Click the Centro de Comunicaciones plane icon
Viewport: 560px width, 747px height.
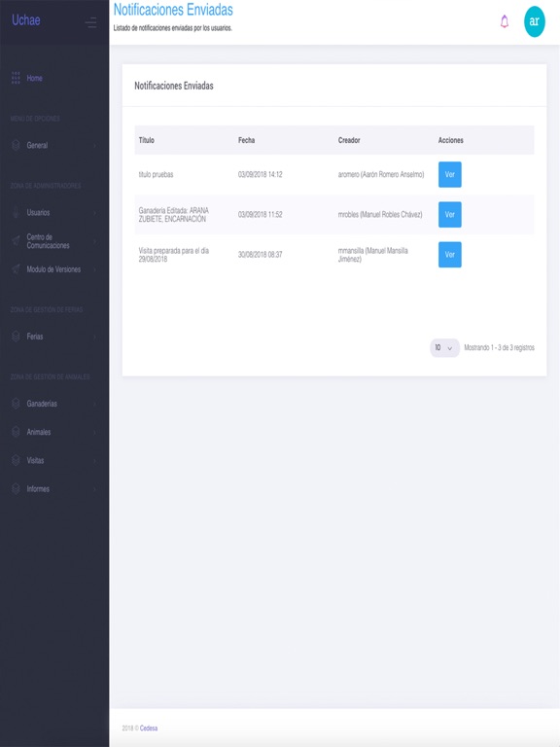pyautogui.click(x=16, y=241)
